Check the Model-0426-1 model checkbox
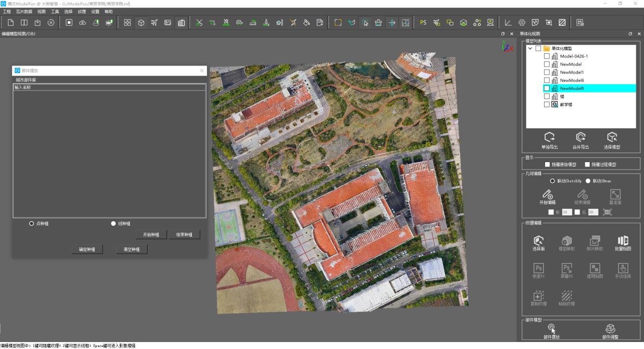This screenshot has height=349, width=644. 547,56
